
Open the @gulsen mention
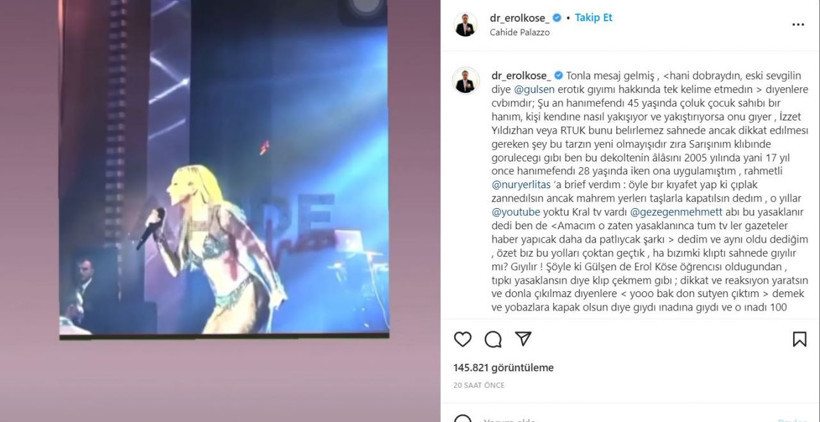point(526,89)
